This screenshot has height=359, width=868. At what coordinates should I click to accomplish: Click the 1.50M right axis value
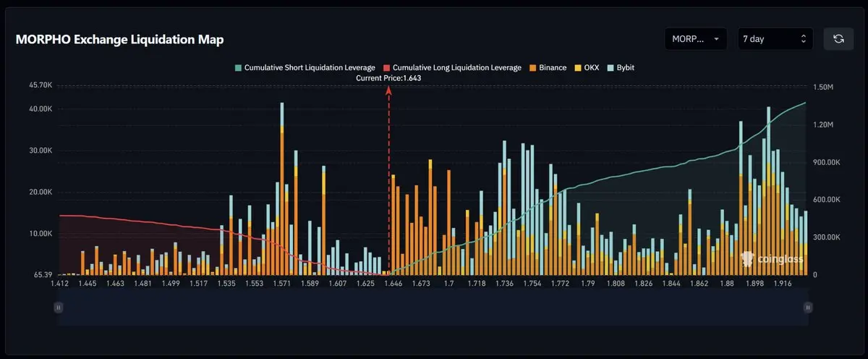(x=823, y=87)
